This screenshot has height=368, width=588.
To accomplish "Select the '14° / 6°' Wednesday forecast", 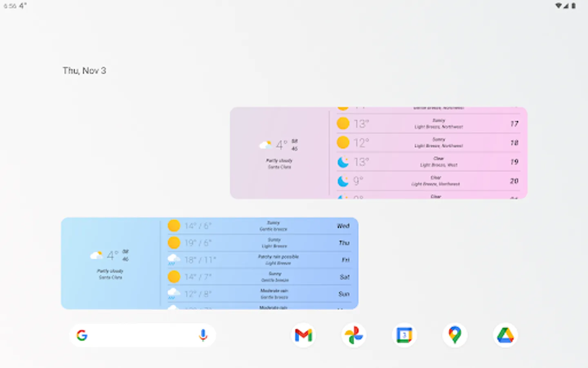I will tap(198, 226).
